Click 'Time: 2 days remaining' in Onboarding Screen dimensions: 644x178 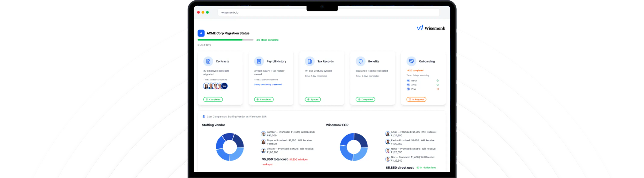pyautogui.click(x=418, y=75)
